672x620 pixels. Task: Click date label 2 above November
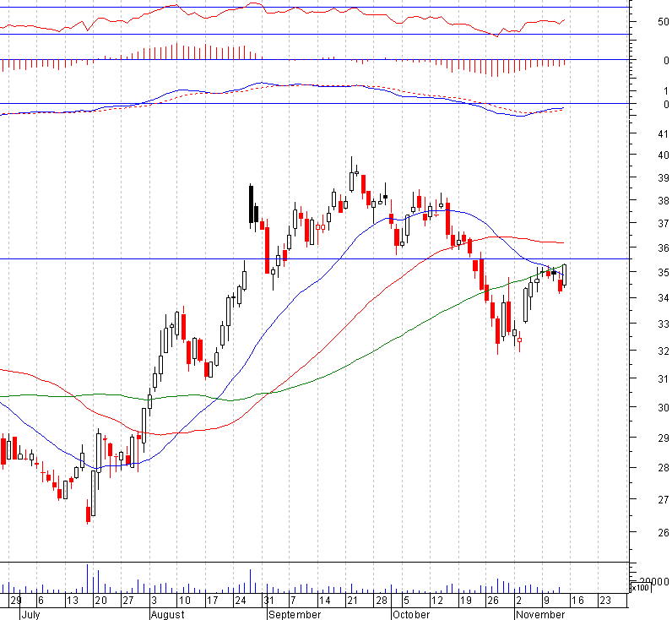click(x=519, y=601)
